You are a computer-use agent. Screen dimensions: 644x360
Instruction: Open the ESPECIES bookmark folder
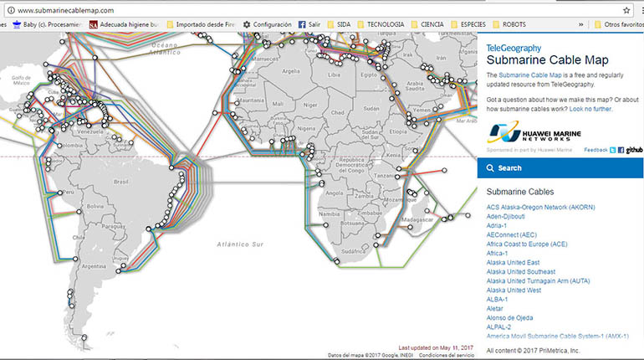468,24
